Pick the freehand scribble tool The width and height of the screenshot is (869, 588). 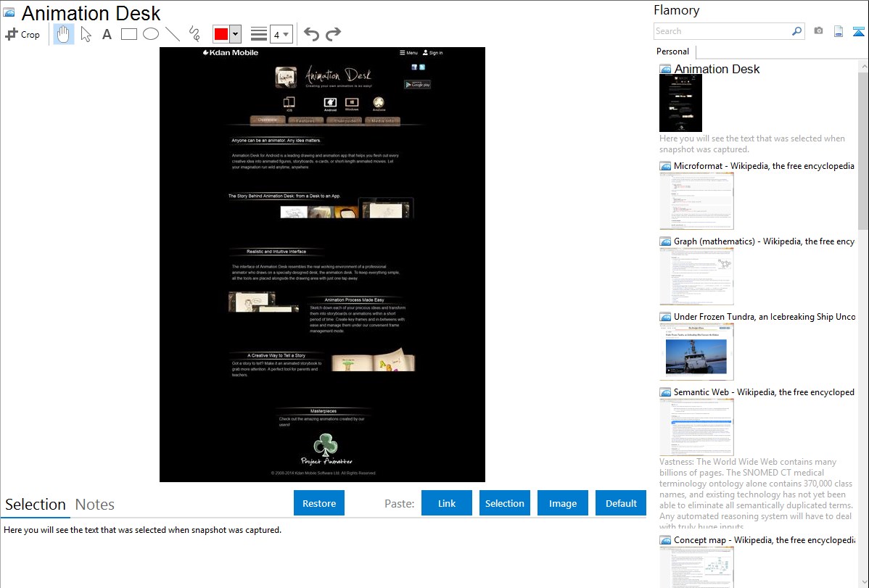tap(194, 34)
